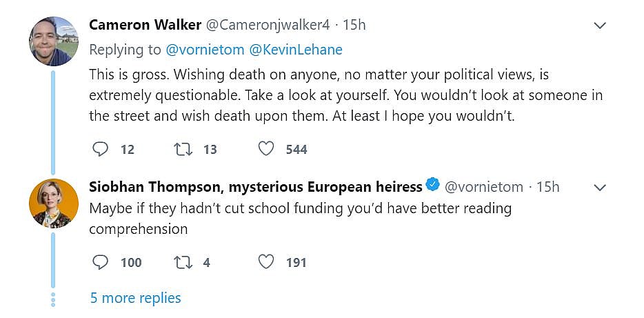
Task: Open Cameron Walker's profile picture
Action: (54, 41)
